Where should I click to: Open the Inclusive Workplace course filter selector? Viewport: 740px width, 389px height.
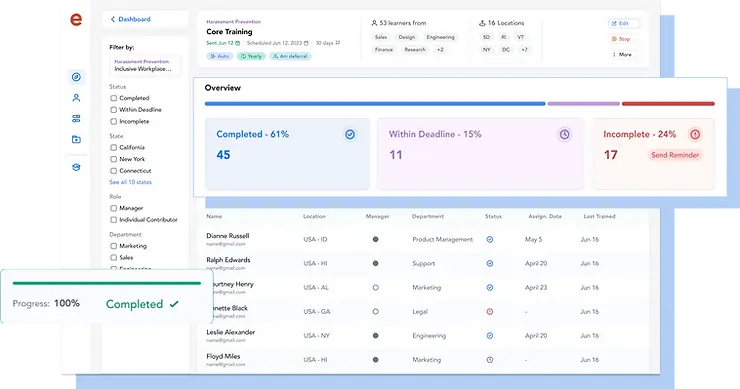145,66
